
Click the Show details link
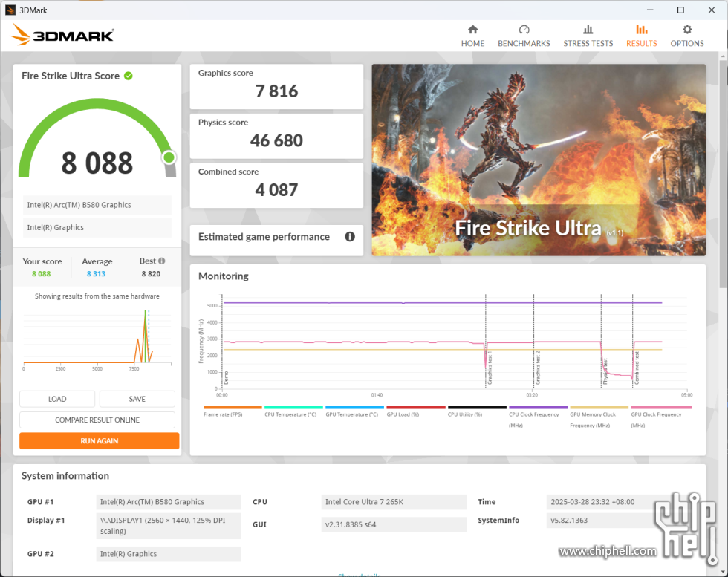pyautogui.click(x=360, y=575)
